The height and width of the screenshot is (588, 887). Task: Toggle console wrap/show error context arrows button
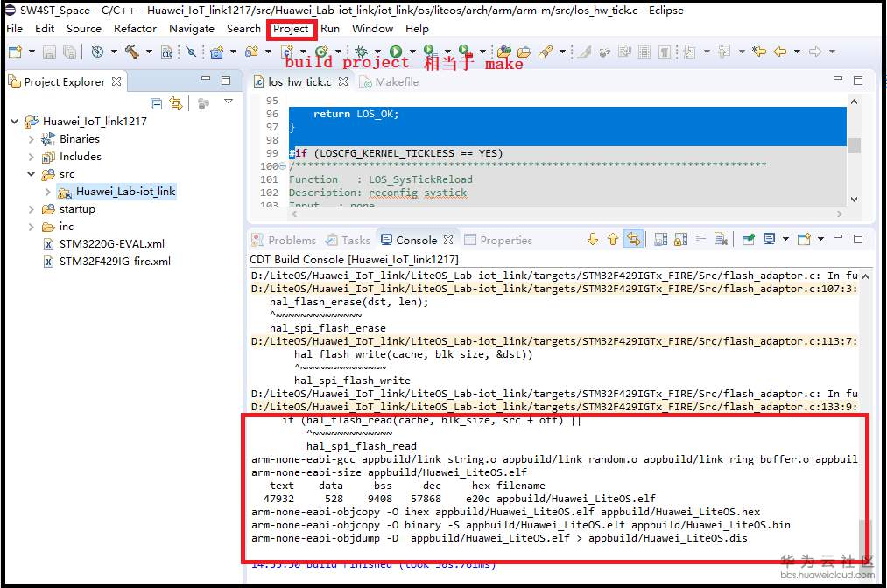click(x=634, y=239)
